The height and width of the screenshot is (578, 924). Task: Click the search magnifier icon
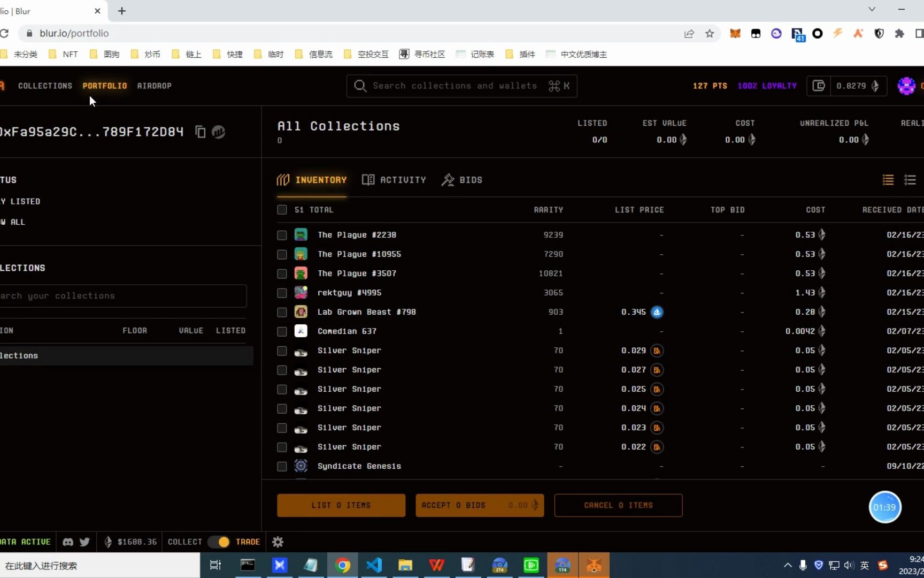360,86
